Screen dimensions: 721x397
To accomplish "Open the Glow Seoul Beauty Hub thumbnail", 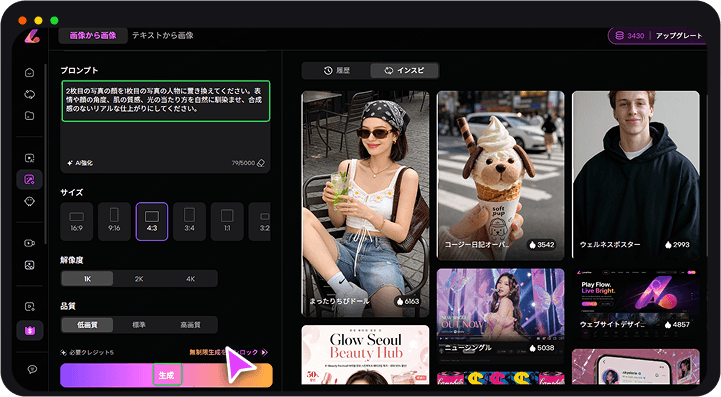I will pos(366,355).
